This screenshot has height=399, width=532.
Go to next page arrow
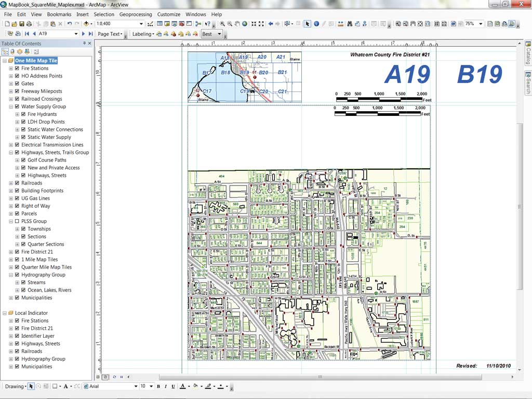coord(83,34)
